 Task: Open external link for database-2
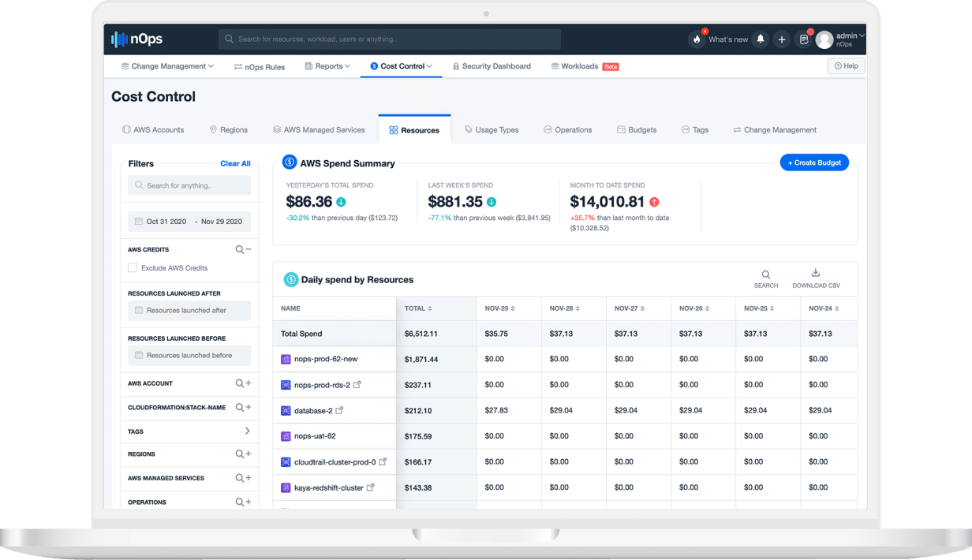pos(340,411)
